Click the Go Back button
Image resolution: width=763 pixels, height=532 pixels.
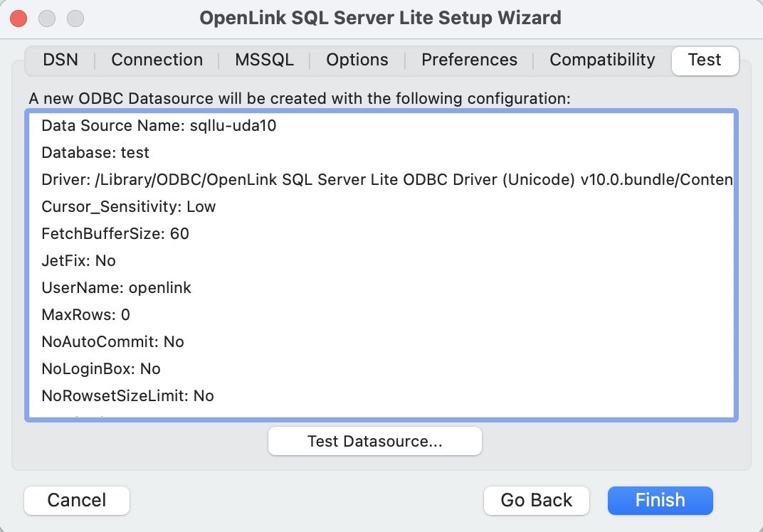(x=536, y=500)
